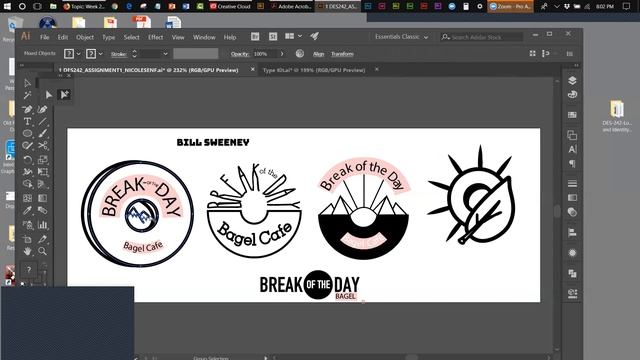
Task: Select the Paintbrush tool
Action: pyautogui.click(x=42, y=133)
